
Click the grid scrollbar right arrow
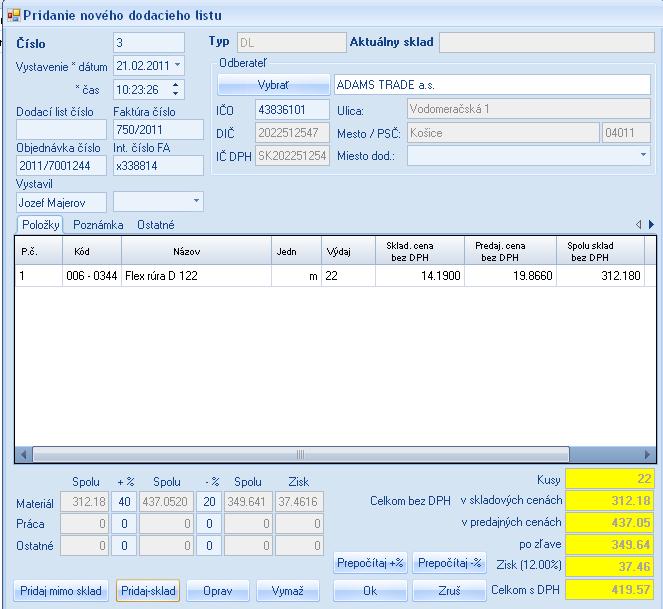[647, 455]
